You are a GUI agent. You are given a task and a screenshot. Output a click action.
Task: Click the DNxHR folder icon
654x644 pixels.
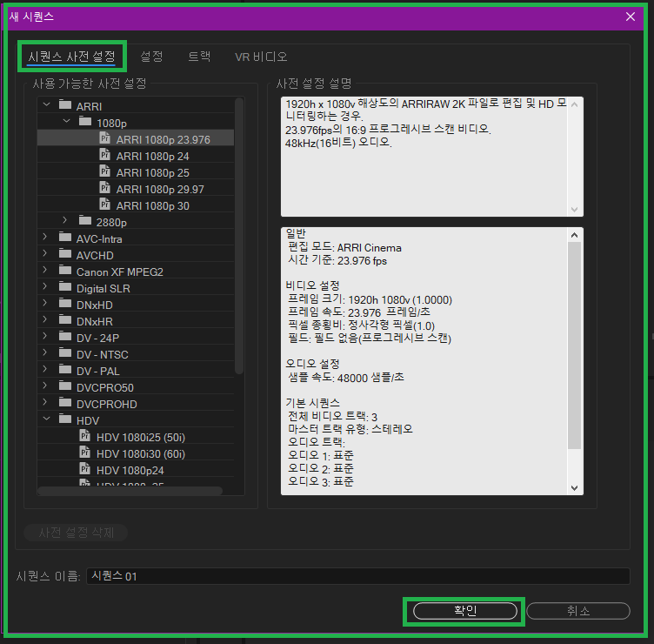65,319
